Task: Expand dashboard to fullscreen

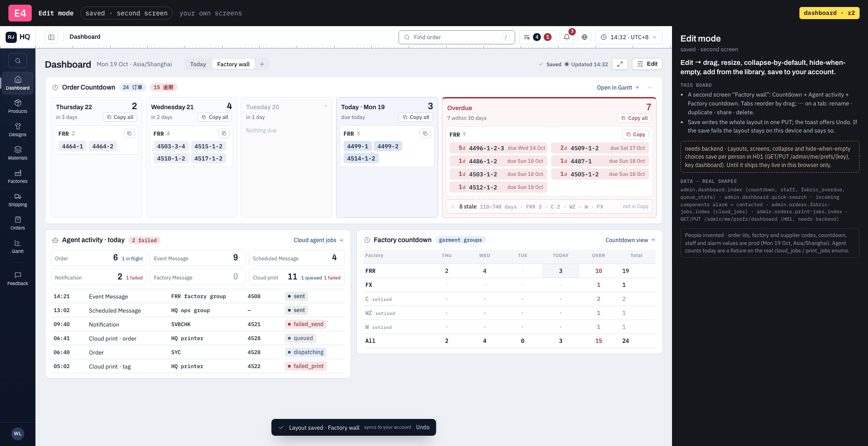Action: click(x=620, y=64)
